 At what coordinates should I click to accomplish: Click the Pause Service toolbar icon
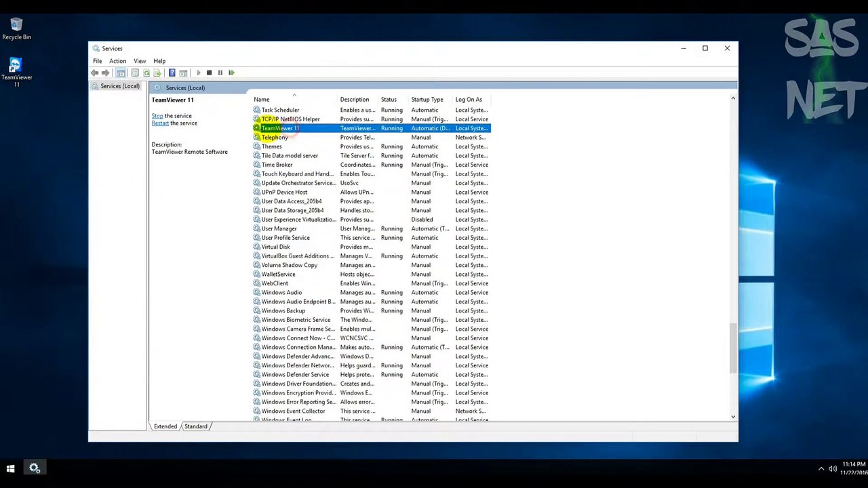point(220,73)
